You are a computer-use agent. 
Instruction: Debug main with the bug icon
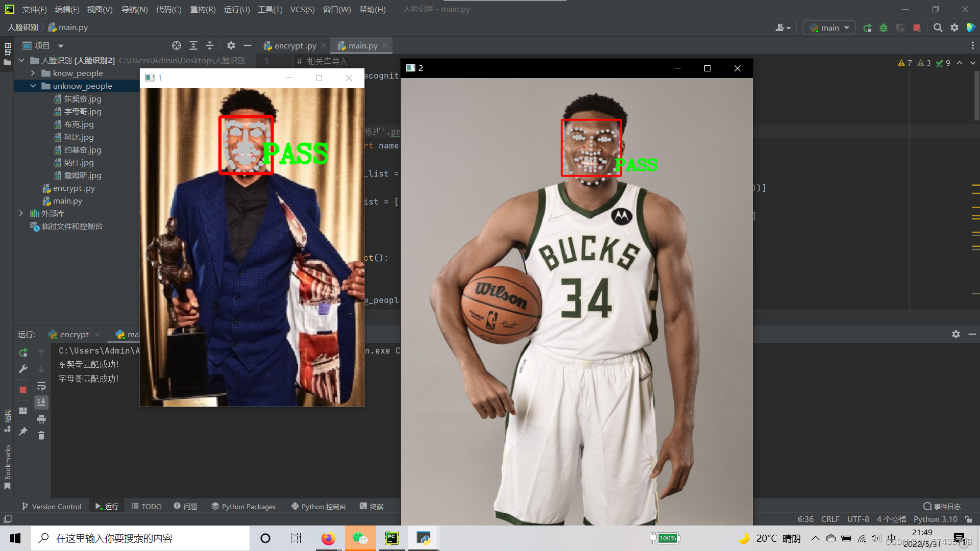point(884,28)
